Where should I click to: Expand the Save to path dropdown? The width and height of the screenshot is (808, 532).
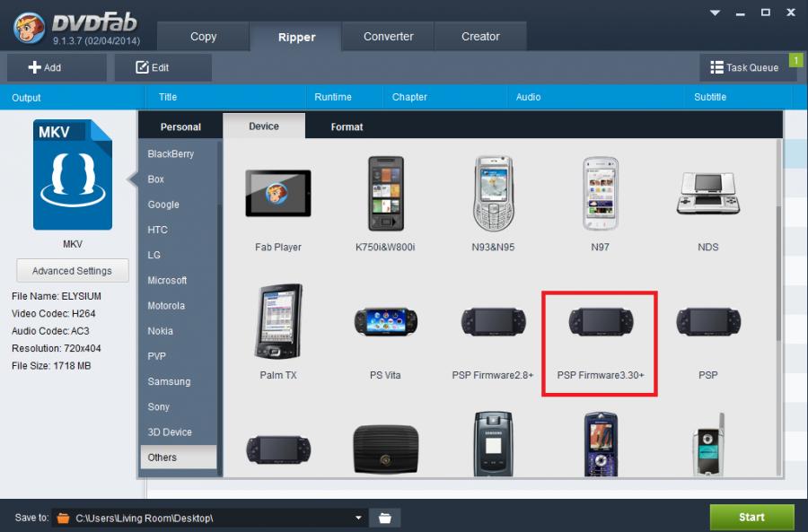[x=358, y=518]
